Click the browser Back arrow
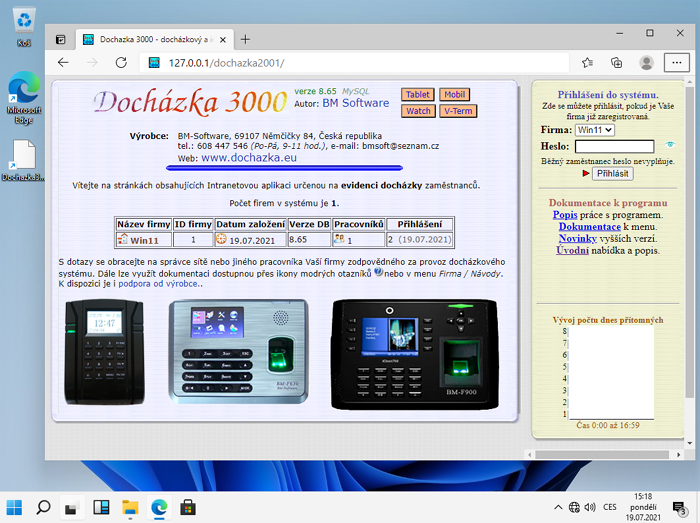Image resolution: width=700 pixels, height=523 pixels. click(63, 63)
